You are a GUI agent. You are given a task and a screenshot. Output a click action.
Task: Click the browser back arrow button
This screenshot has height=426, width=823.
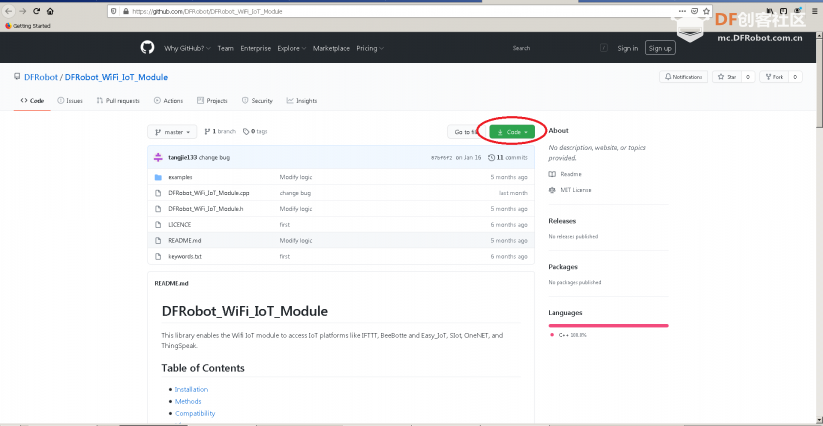tap(8, 11)
